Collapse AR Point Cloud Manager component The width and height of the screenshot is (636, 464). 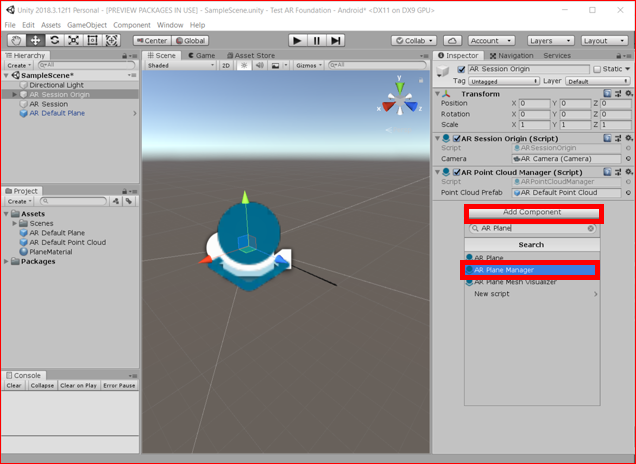pos(437,172)
